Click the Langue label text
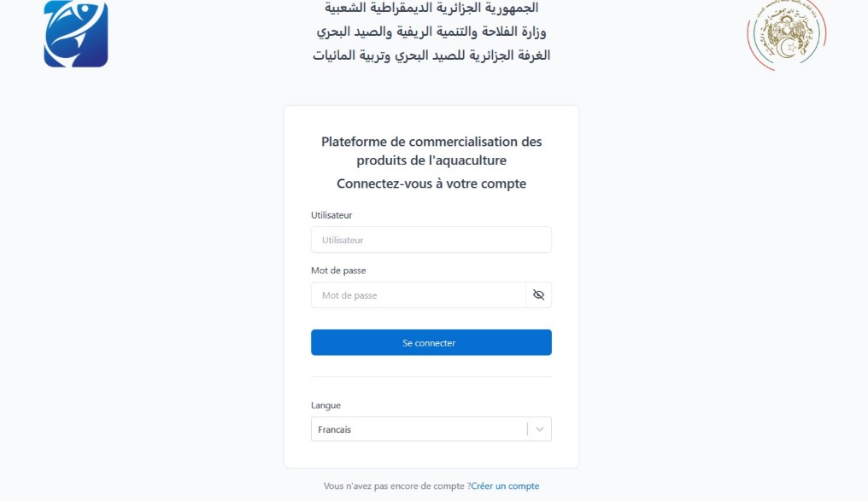 pos(325,405)
